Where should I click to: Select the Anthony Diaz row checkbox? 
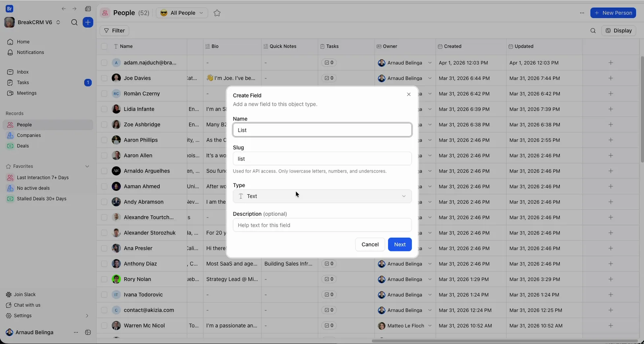104,264
